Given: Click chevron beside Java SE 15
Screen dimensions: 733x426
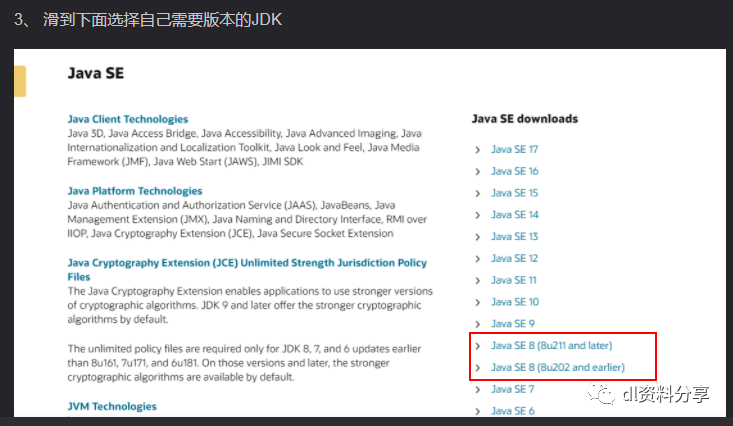Looking at the screenshot, I should point(477,193).
